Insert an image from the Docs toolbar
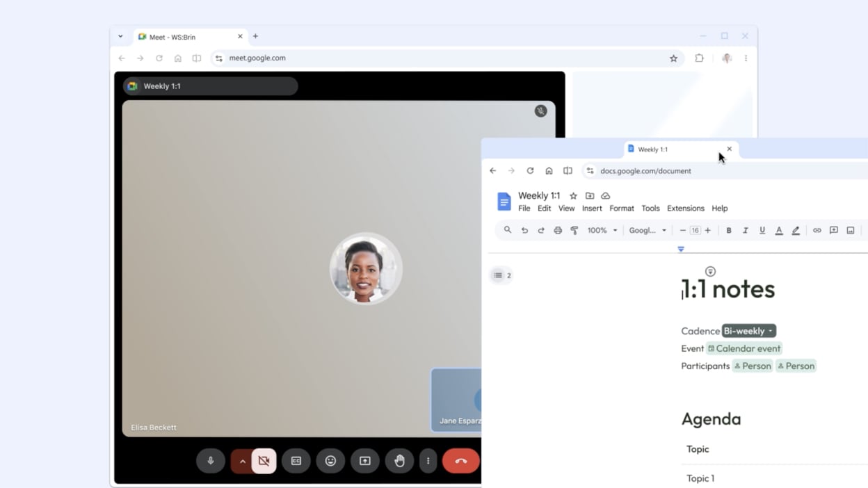This screenshot has width=868, height=488. point(851,230)
